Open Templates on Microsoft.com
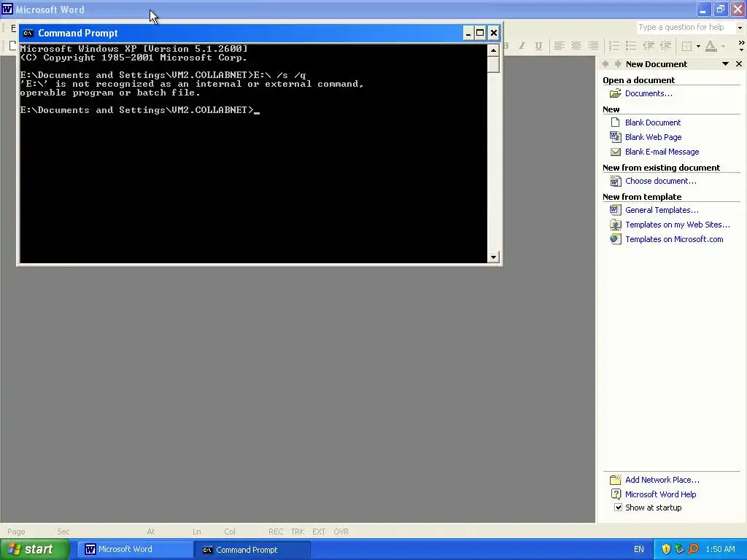This screenshot has height=560, width=747. pos(674,239)
